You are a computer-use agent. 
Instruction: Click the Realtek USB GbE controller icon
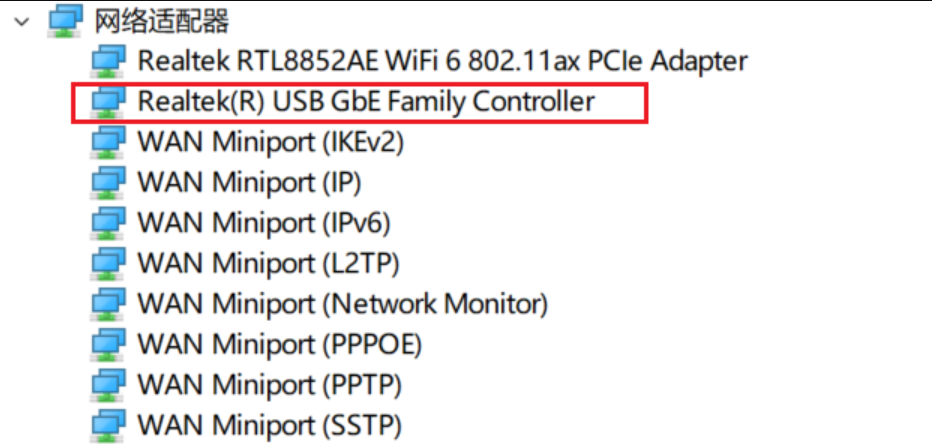point(108,102)
